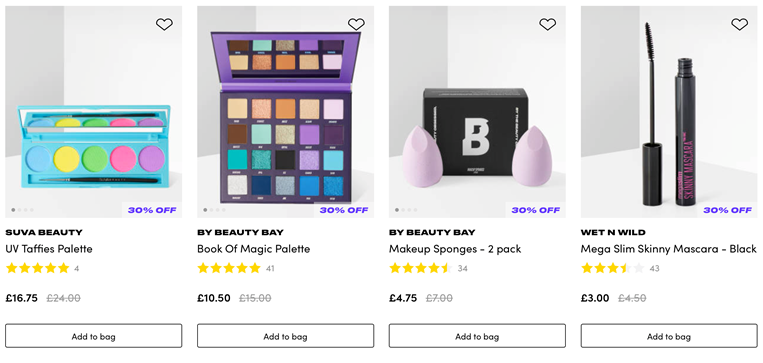Add UV Taffies Palette to bag
763x363 pixels.
pos(93,336)
